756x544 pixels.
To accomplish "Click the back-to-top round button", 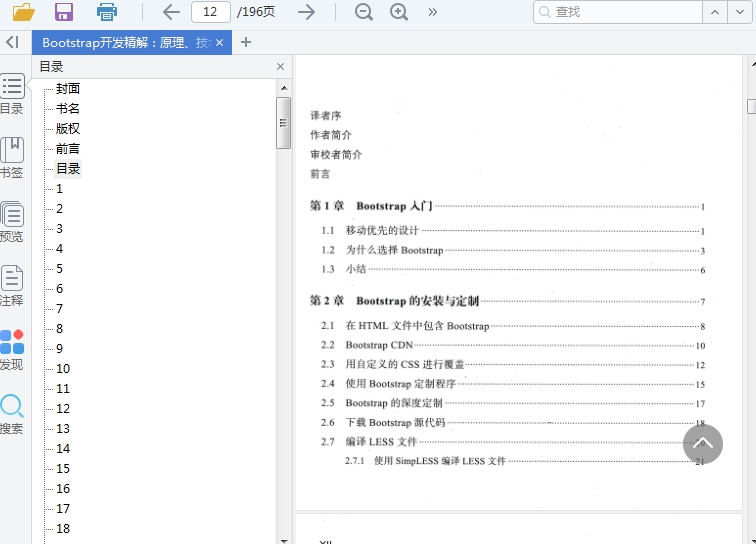I will coord(702,444).
